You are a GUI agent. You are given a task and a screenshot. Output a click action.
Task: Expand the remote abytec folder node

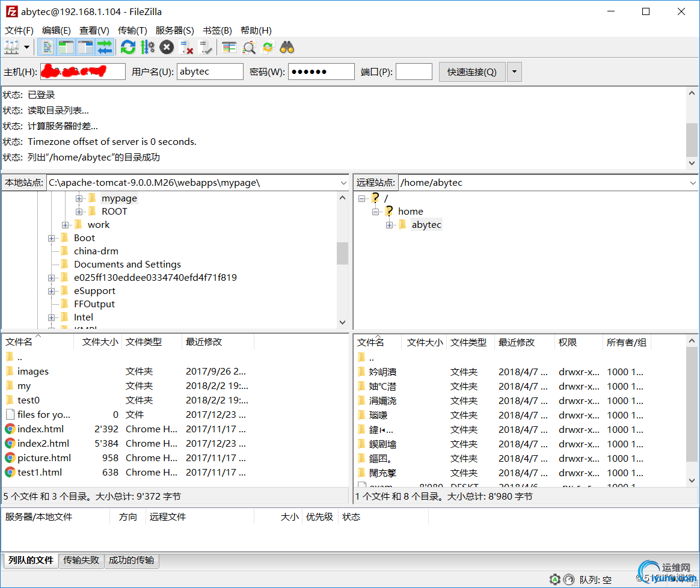(x=389, y=225)
